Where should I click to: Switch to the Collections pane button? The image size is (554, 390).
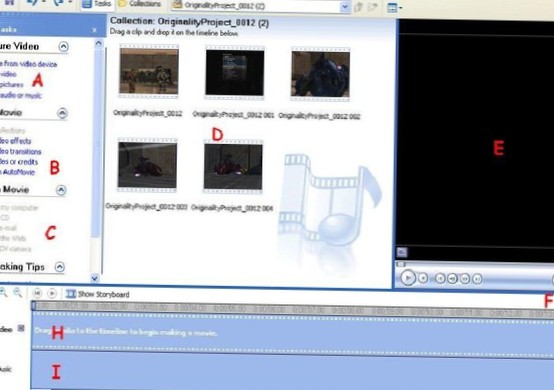140,4
